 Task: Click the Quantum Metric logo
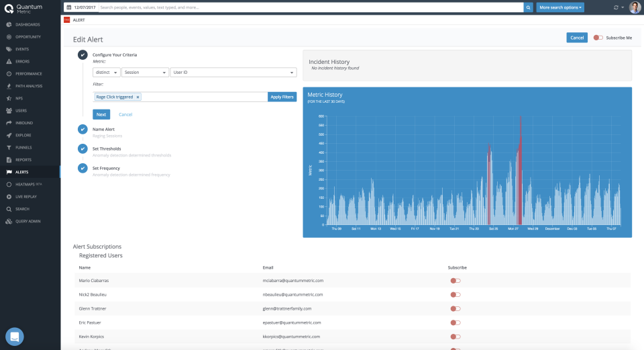click(x=23, y=8)
